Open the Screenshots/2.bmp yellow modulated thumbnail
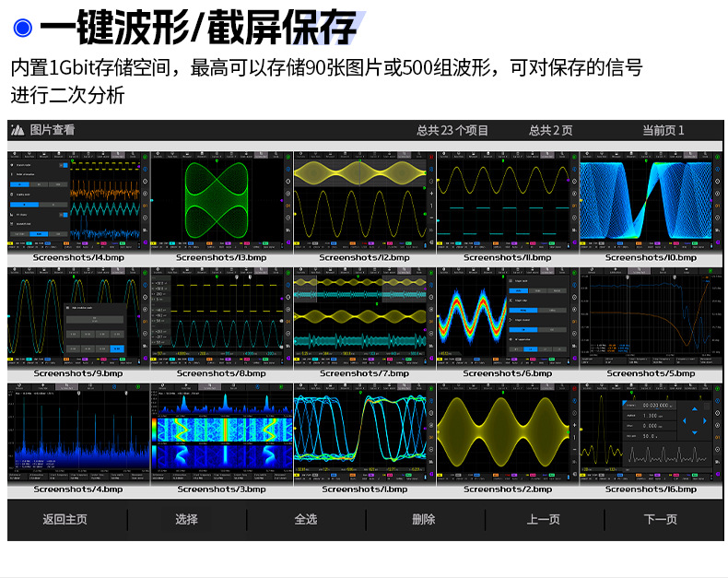728x578 pixels. 508,433
